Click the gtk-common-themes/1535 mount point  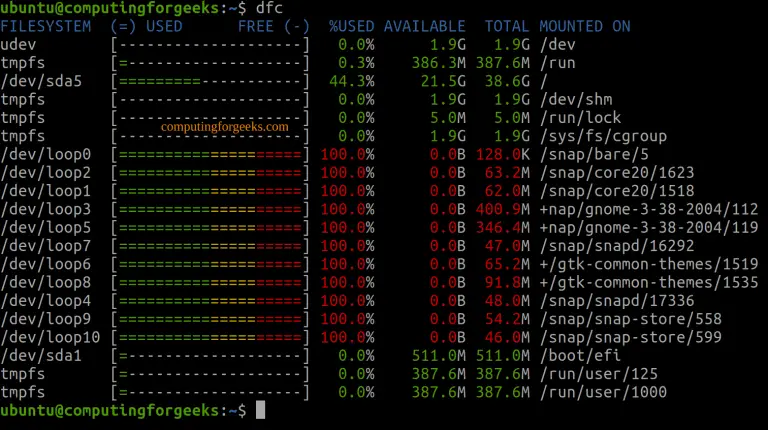pos(649,283)
